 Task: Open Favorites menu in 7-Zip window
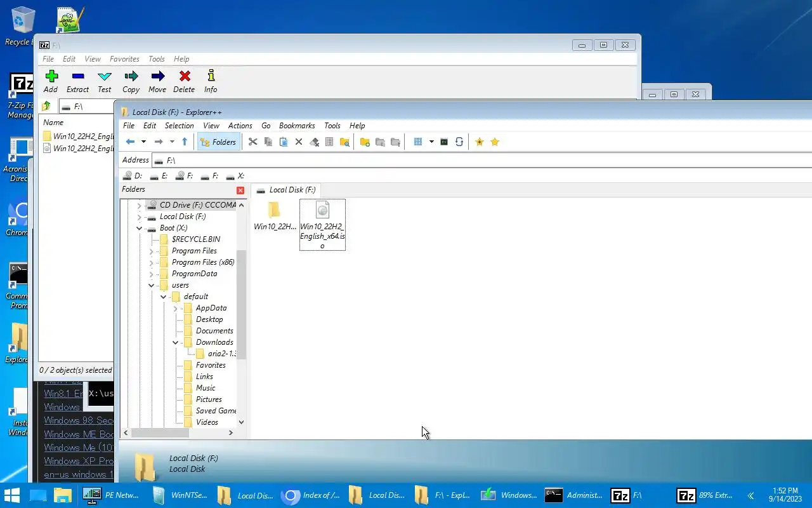[124, 59]
